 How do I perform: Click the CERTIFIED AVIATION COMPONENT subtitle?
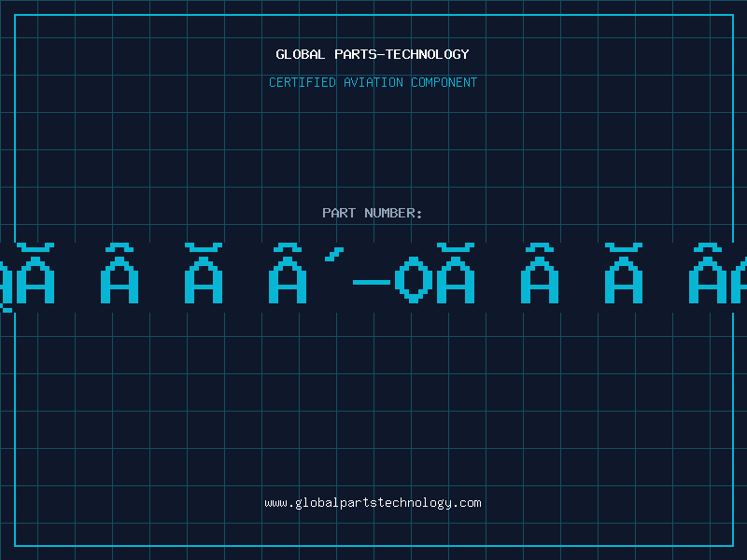point(373,82)
